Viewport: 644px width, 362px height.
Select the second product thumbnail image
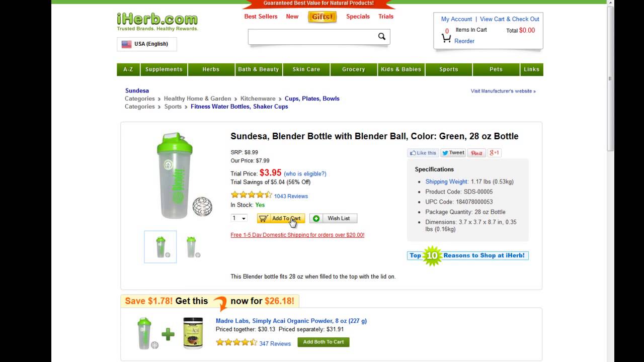coord(192,247)
